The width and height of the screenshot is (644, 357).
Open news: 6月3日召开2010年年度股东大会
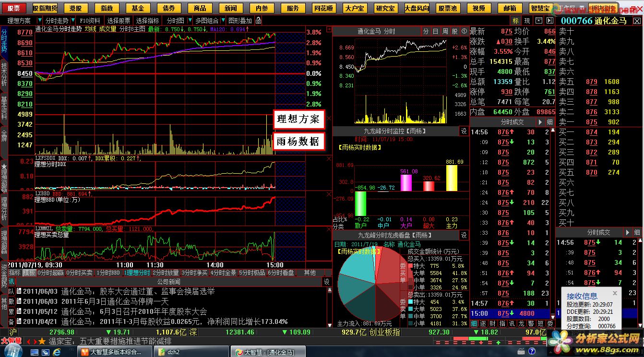pyautogui.click(x=153, y=311)
